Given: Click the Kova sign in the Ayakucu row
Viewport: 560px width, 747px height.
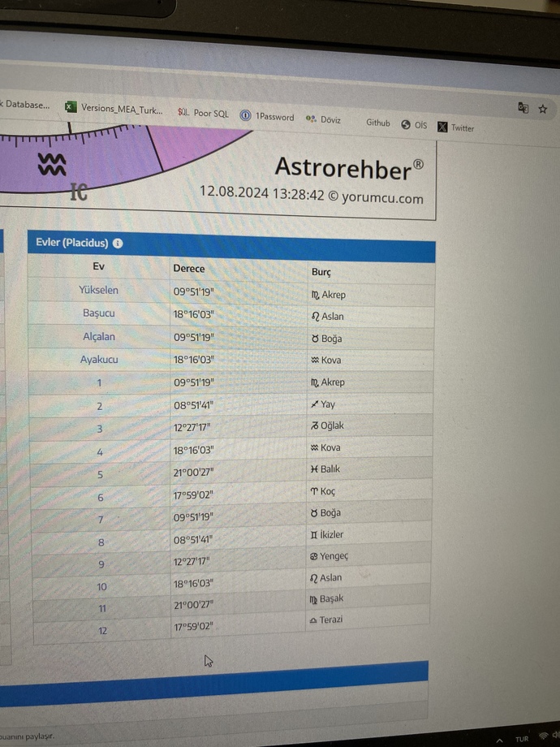Looking at the screenshot, I should pos(326,361).
